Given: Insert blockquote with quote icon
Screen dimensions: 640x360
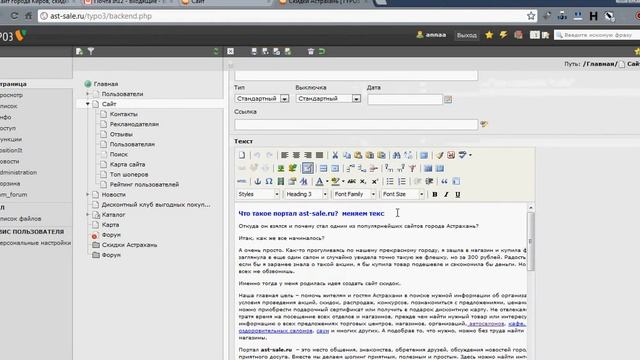Looking at the screenshot, I should coord(444,181).
